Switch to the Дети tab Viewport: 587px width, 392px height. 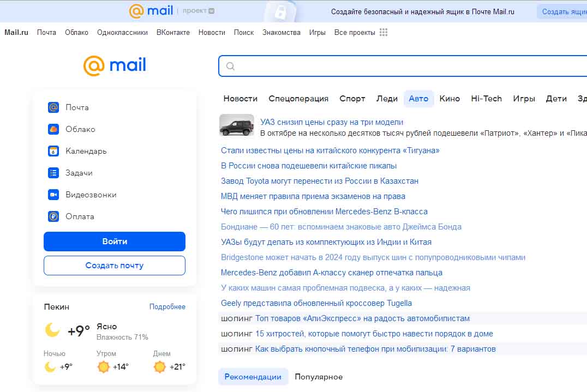pyautogui.click(x=556, y=99)
